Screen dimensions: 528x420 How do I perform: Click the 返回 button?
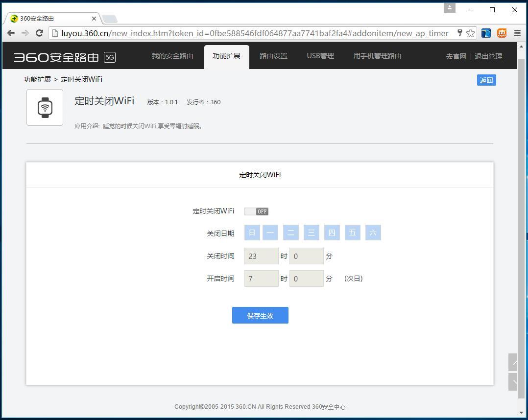pyautogui.click(x=486, y=80)
